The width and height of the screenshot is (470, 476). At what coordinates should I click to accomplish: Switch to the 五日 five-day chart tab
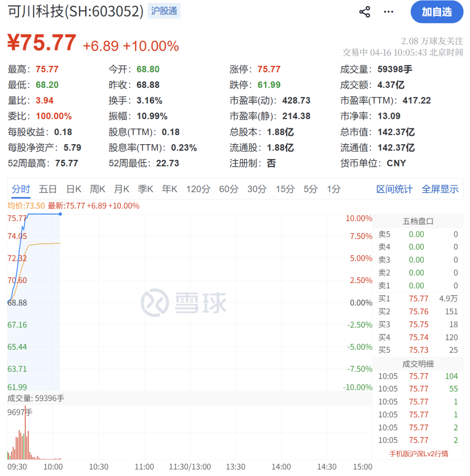(48, 189)
